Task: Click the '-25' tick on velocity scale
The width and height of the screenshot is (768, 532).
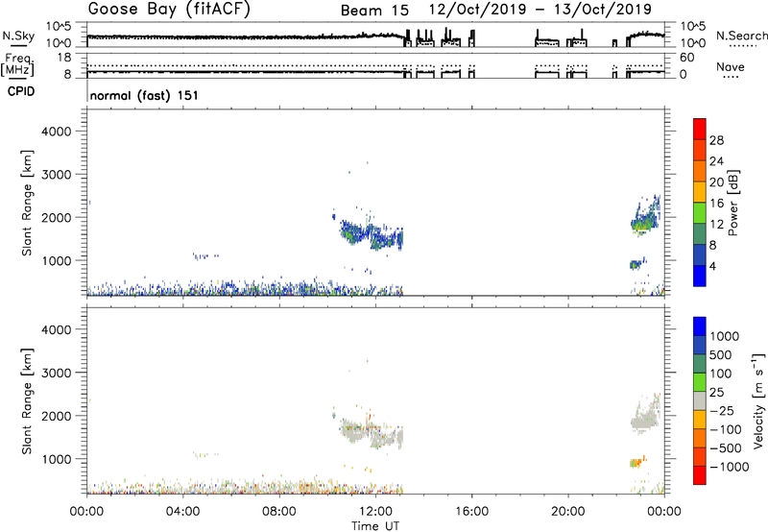Action: 722,410
